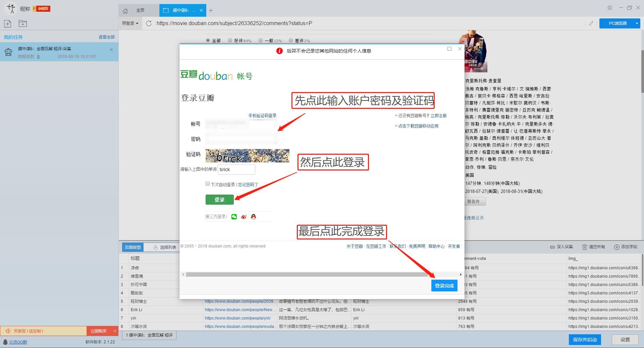
Task: Log in with the WeChat icon
Action: [234, 217]
